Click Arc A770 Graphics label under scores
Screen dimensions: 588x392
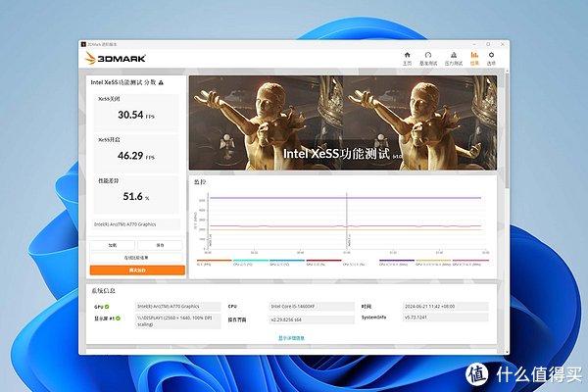(136, 224)
